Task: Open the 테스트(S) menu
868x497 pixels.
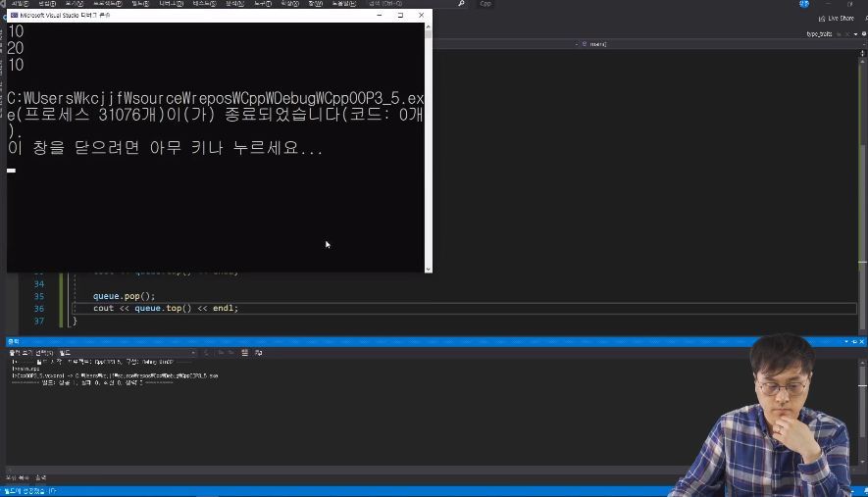Action: [204, 3]
